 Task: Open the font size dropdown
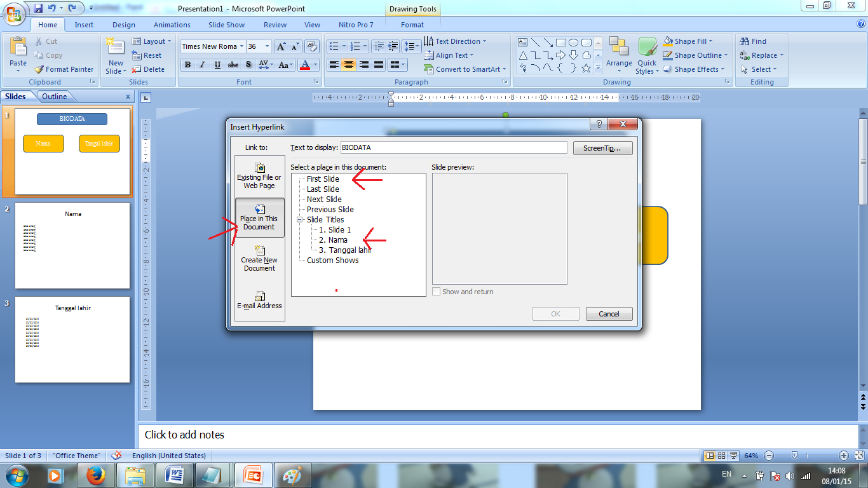coord(268,46)
